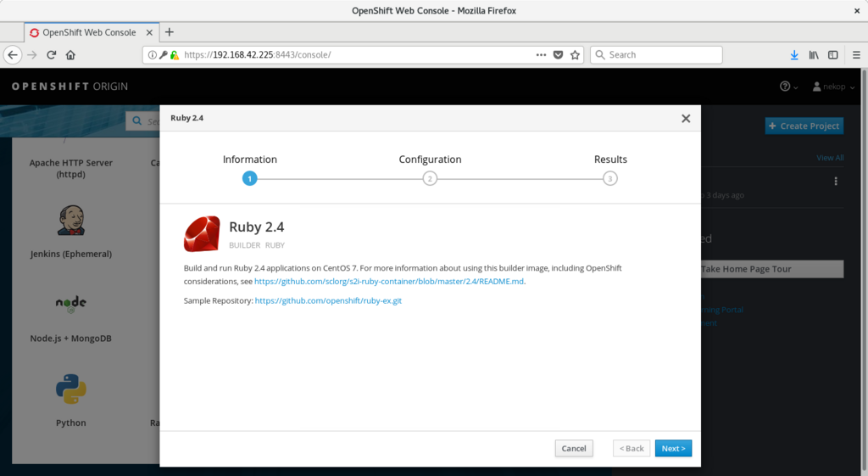Open the help question-mark dropdown
The width and height of the screenshot is (868, 476).
[788, 87]
